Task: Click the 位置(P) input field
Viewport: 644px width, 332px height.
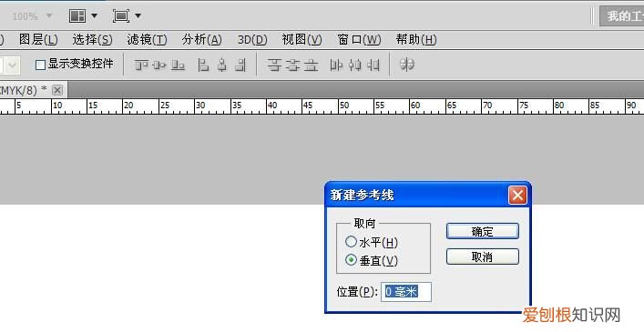Action: tap(405, 292)
